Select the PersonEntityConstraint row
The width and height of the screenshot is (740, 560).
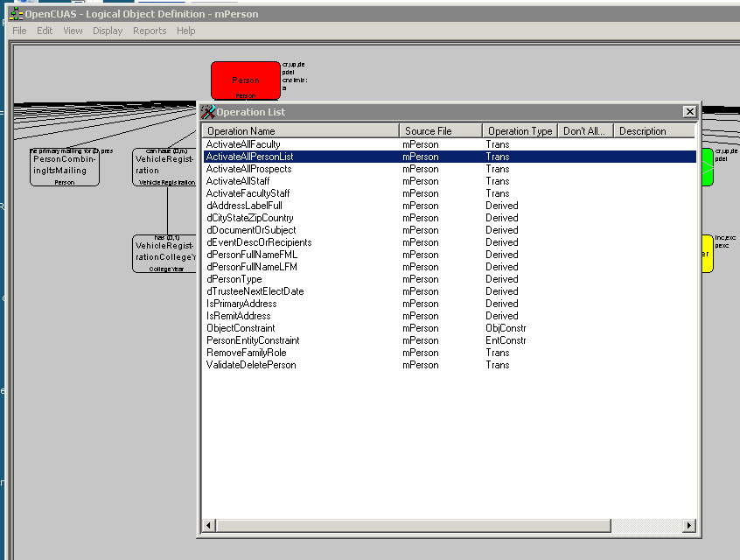(x=253, y=340)
